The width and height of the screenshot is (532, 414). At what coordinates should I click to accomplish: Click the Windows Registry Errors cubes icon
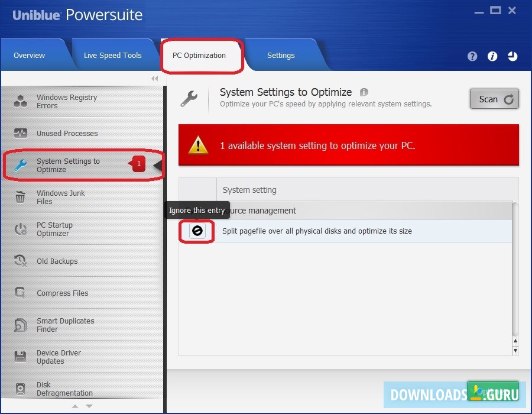click(x=20, y=102)
